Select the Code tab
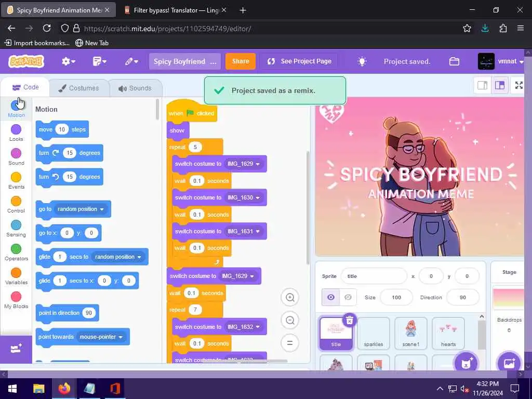This screenshot has width=532, height=399. tap(25, 87)
